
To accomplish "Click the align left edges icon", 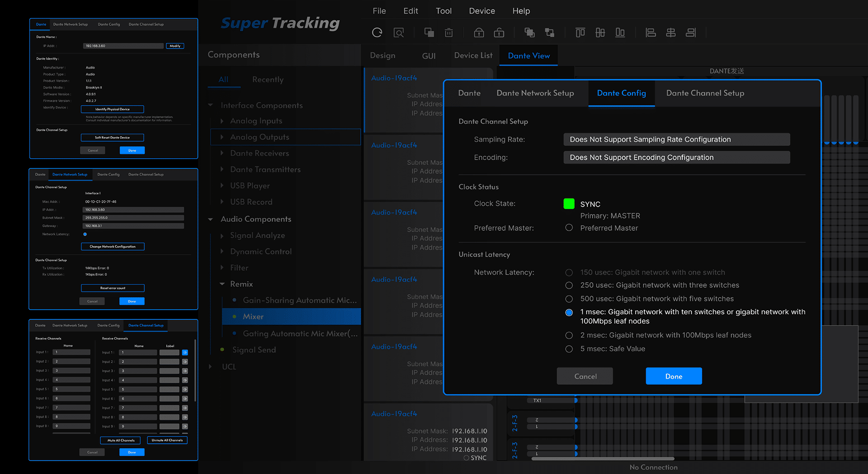I will pos(651,33).
